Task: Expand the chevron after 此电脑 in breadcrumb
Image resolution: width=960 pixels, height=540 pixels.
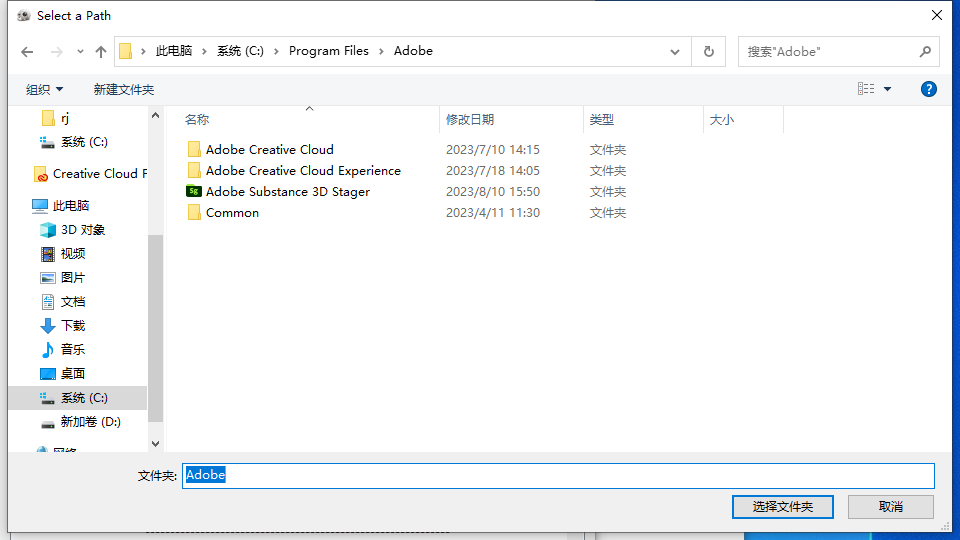Action: coord(204,51)
